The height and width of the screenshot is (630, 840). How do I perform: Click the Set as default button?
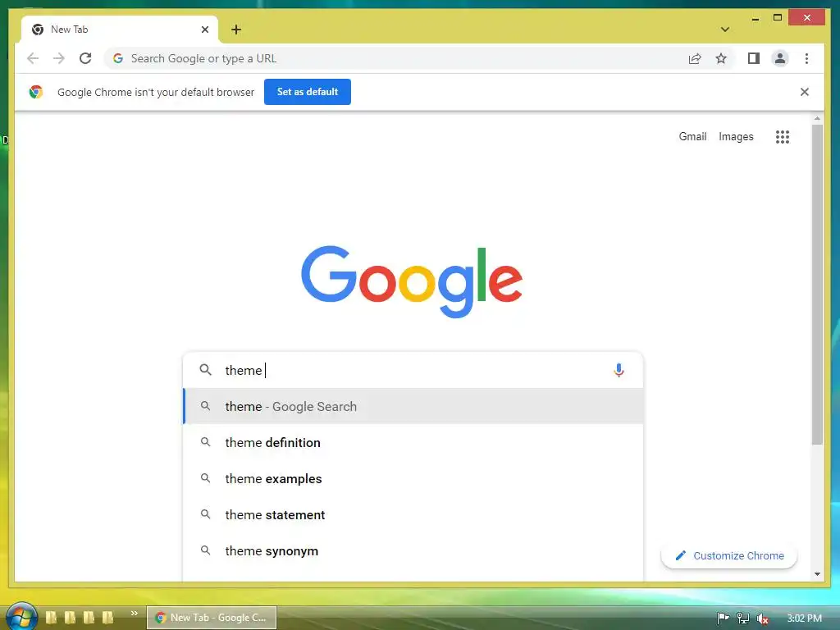click(308, 92)
